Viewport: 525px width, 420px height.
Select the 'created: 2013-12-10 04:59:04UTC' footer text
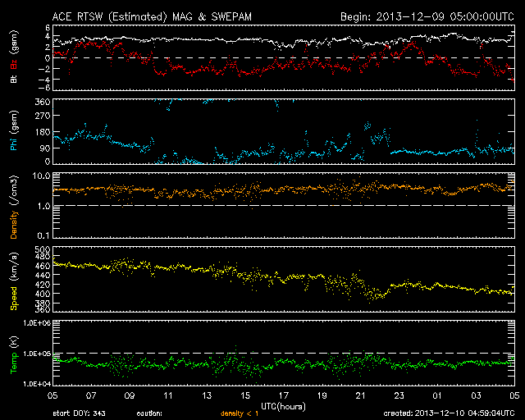pyautogui.click(x=449, y=413)
